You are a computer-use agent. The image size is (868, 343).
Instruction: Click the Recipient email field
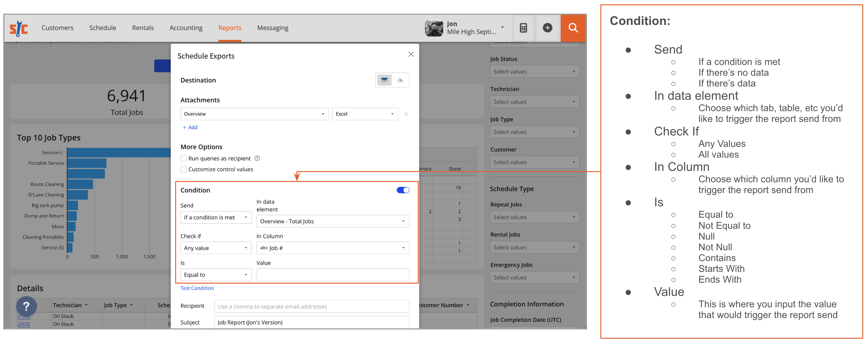312,307
